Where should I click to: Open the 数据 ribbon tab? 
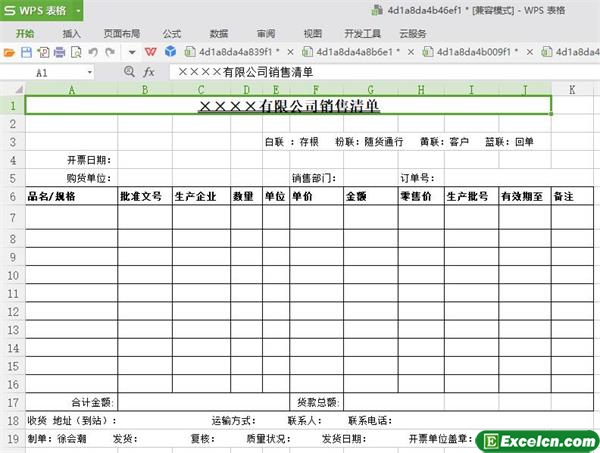point(219,34)
